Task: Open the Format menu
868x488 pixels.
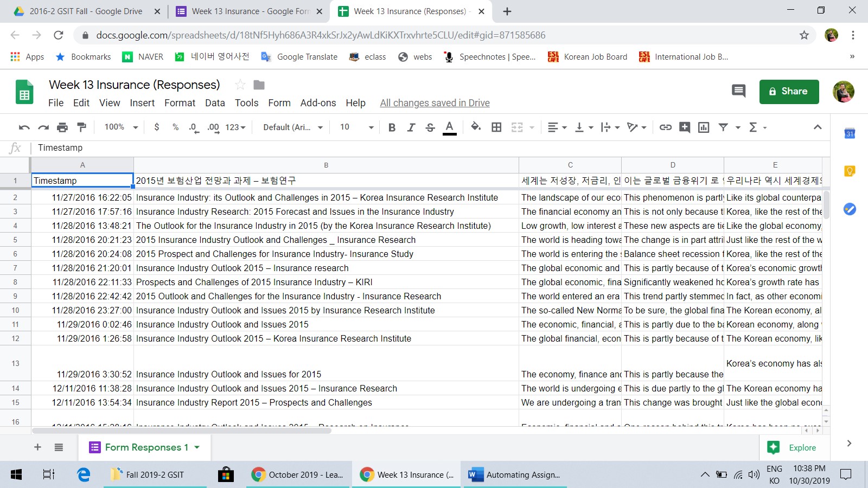Action: point(180,103)
